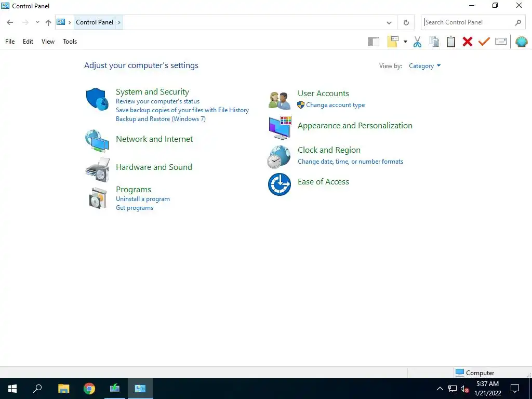The image size is (532, 399).
Task: Open Ease of Access category link
Action: (323, 182)
